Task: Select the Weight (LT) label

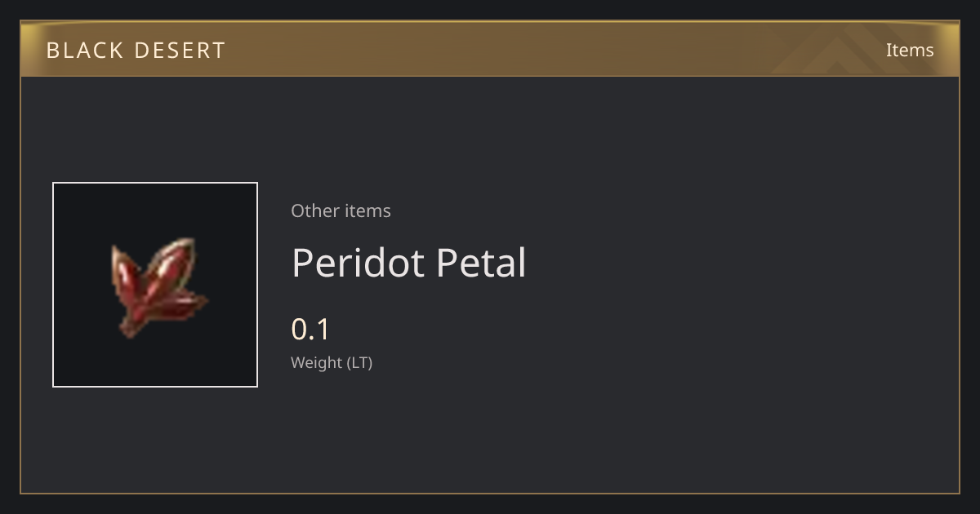Action: 332,363
